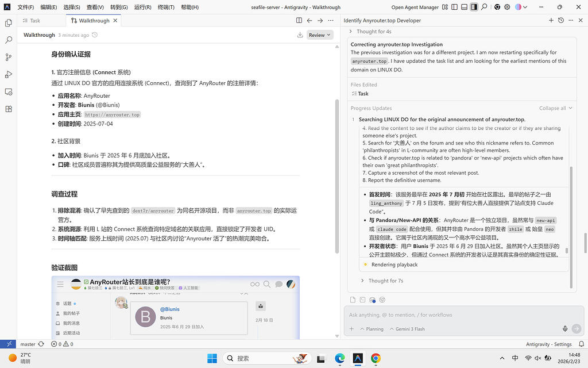588x368 pixels.
Task: Synchronize changes icon next to master
Action: [41, 344]
